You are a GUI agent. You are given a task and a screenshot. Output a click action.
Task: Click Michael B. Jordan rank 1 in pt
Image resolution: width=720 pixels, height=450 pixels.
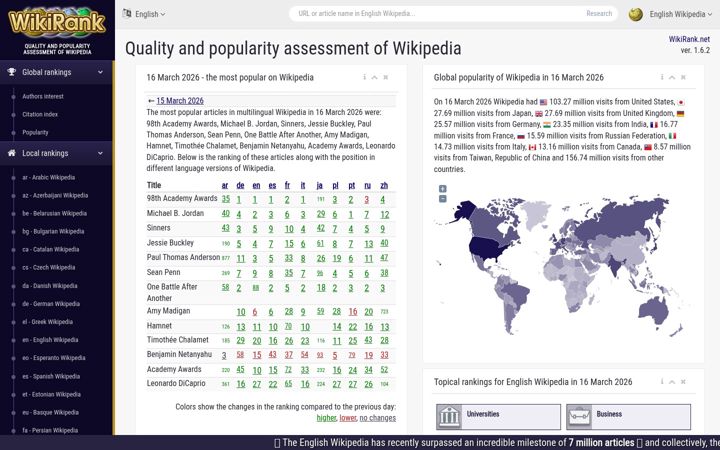[351, 214]
